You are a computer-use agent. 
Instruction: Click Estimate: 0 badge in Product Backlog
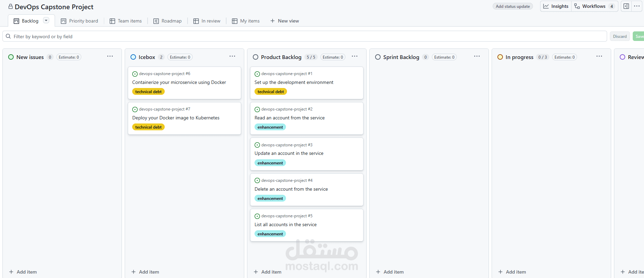333,57
